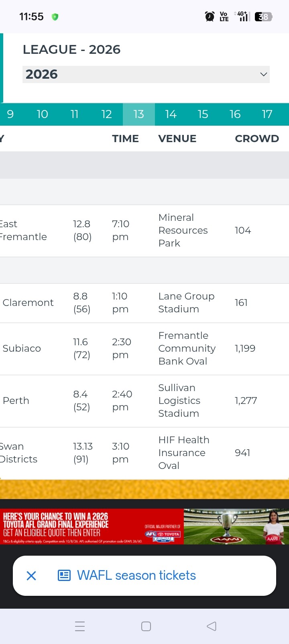
Task: Open the WAFL season tickets link
Action: pyautogui.click(x=136, y=576)
